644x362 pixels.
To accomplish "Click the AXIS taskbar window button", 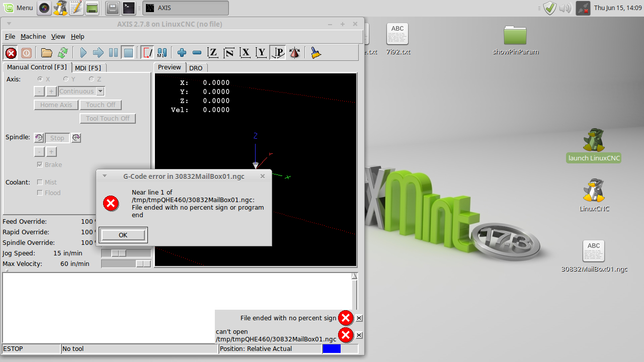I will [x=186, y=8].
